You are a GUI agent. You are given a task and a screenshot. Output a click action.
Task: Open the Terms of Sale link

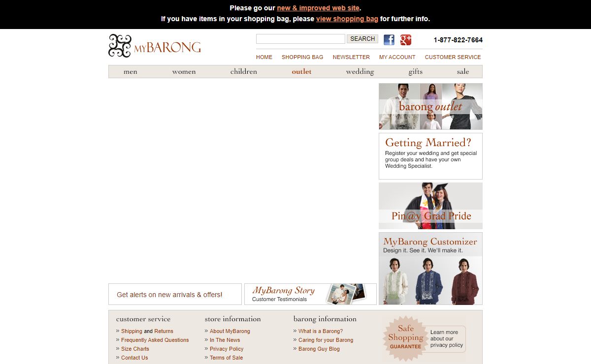[x=227, y=358]
